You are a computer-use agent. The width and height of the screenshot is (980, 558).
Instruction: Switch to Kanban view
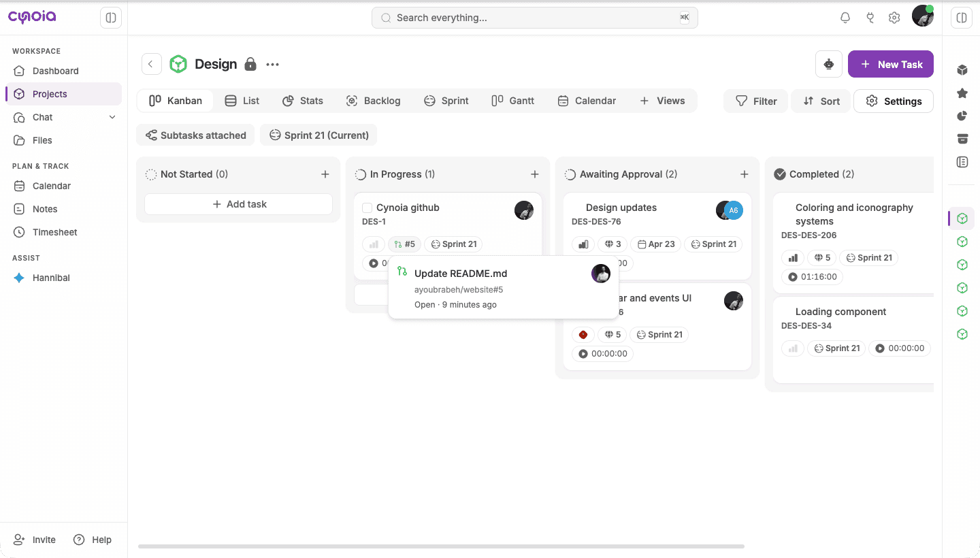tap(176, 101)
